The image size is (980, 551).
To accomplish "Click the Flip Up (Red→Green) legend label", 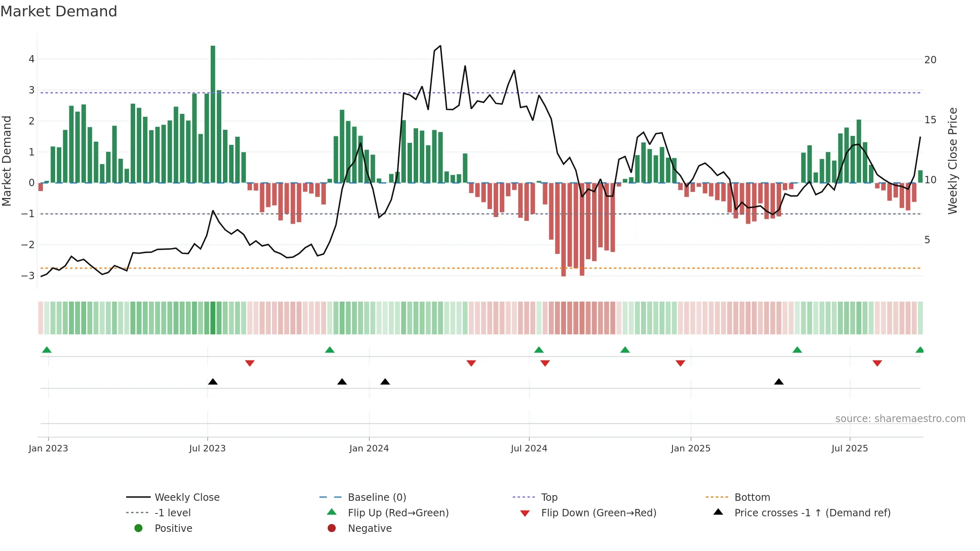I will (398, 513).
